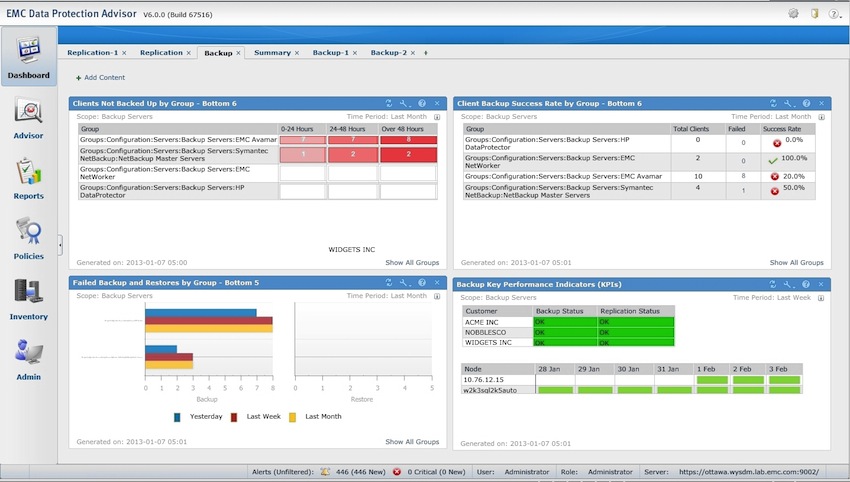Close Backup Key Performance Indicators panel
Viewport: 850px width, 482px height.
click(821, 284)
